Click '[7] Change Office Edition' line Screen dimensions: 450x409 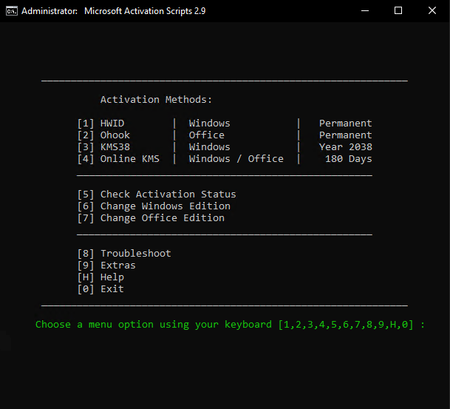pos(151,218)
